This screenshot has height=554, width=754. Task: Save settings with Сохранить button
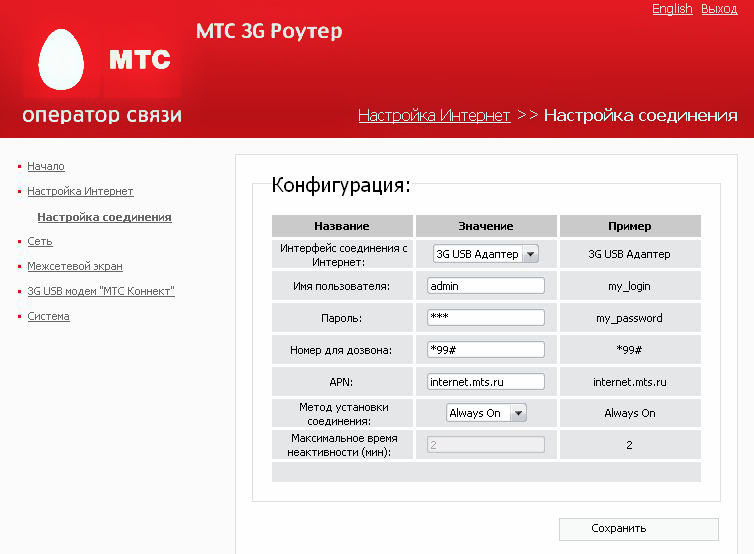(x=639, y=529)
